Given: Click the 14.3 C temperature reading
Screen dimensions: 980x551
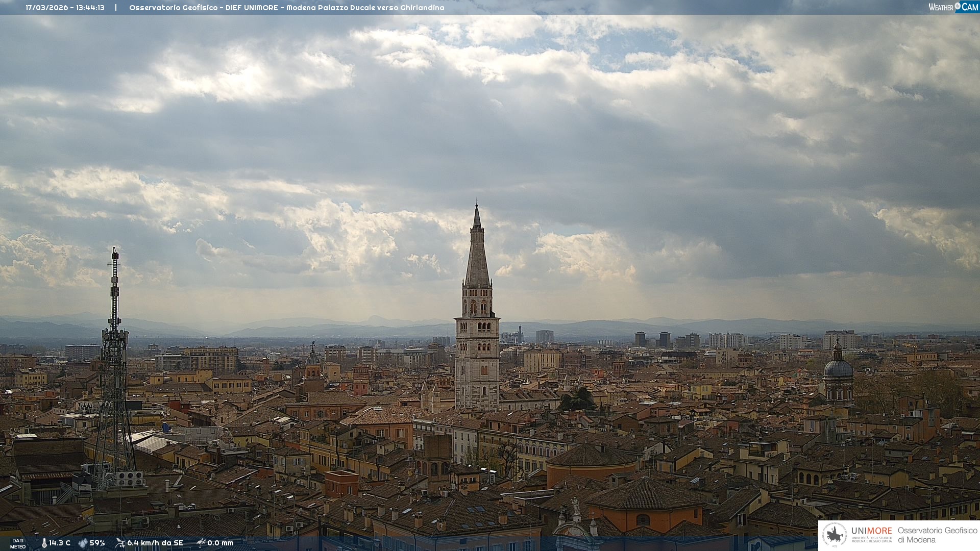Looking at the screenshot, I should (x=60, y=543).
